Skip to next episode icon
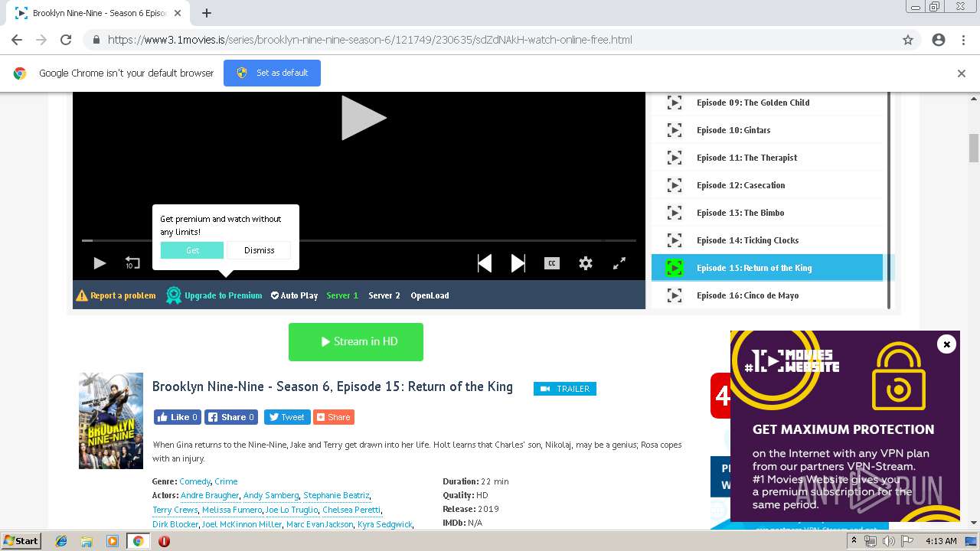Viewport: 980px width, 551px height. pyautogui.click(x=518, y=263)
